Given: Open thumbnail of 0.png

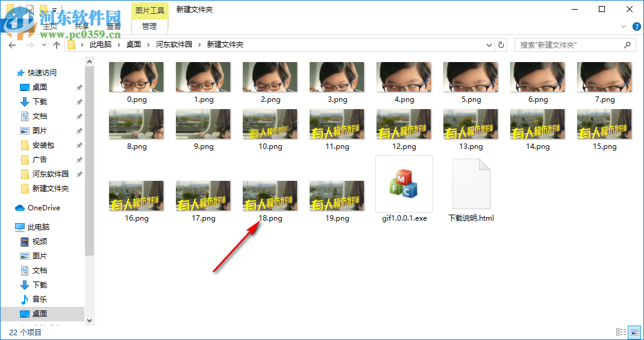Looking at the screenshot, I should [136, 77].
